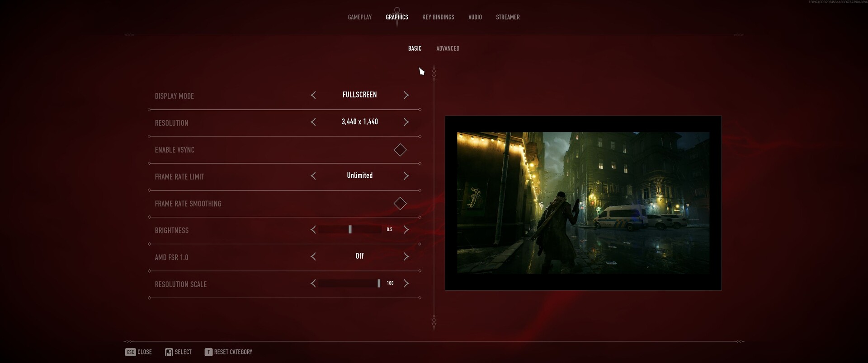Click the Resolution Scale slider handle
The image size is (868, 363).
point(379,283)
